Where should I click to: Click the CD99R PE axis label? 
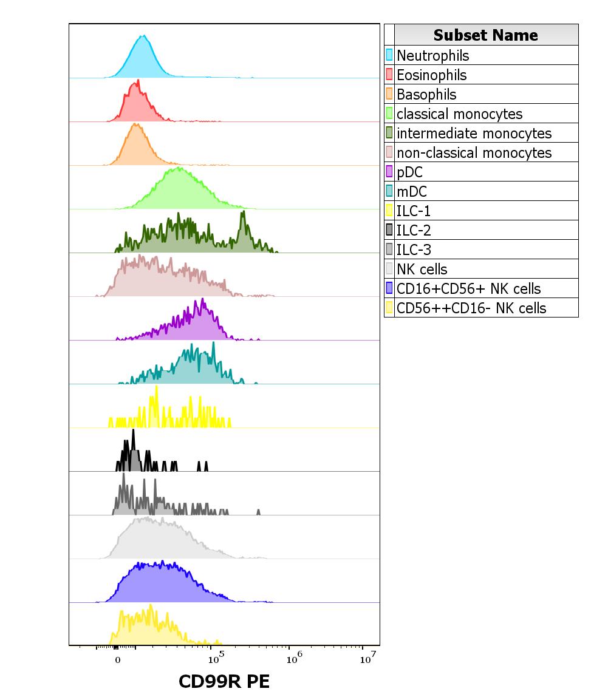tap(224, 681)
